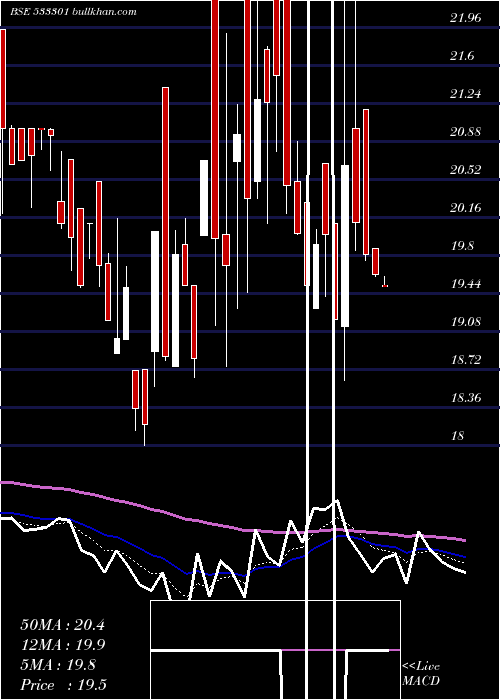Click the 19.8 price axis label
This screenshot has height=700, width=500.
[462, 246]
